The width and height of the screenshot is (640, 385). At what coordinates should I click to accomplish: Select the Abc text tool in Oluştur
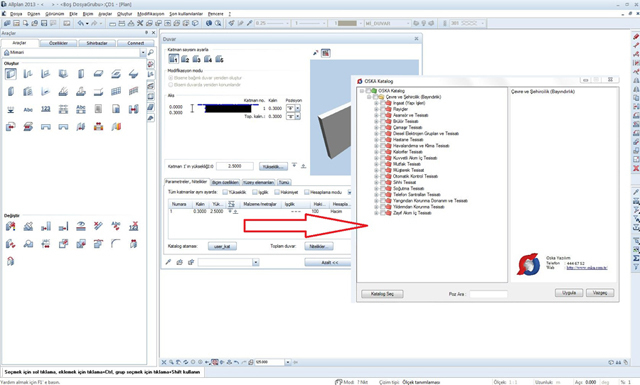coord(28,109)
